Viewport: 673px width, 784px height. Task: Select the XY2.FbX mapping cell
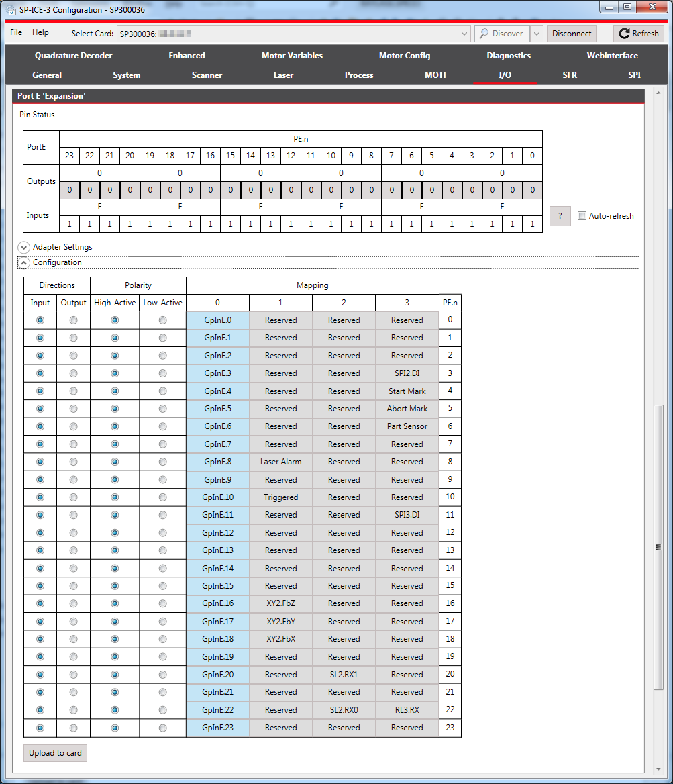281,638
